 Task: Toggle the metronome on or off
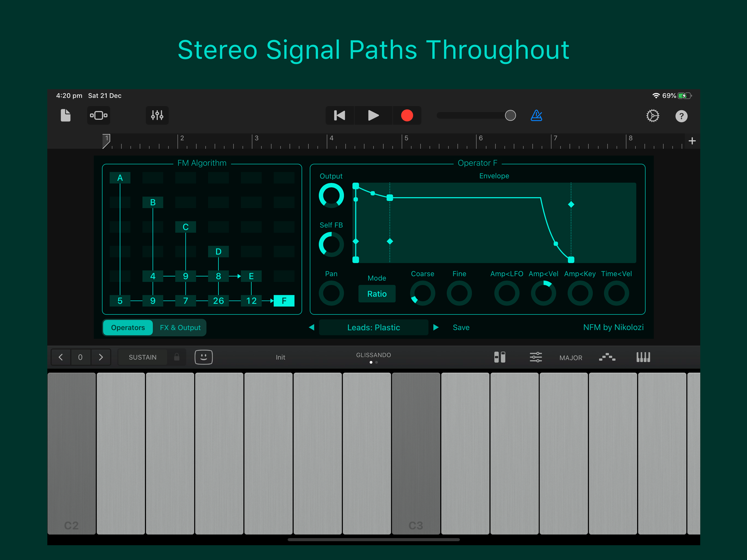(536, 116)
